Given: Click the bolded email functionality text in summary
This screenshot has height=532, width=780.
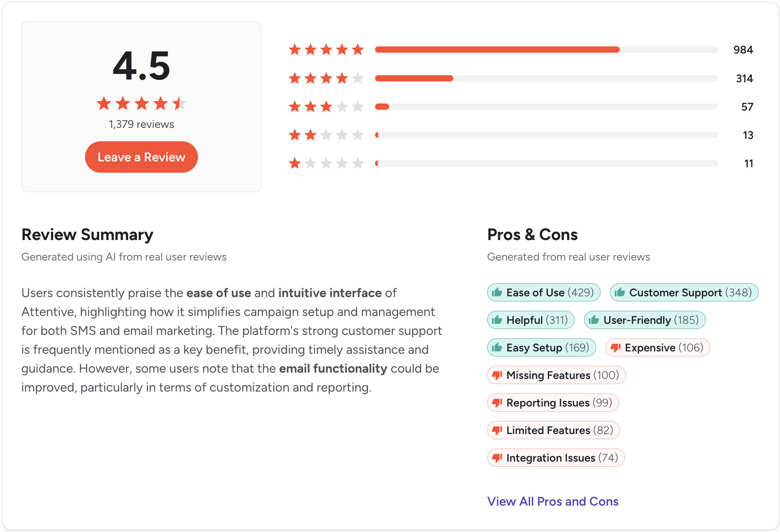Looking at the screenshot, I should [x=333, y=369].
